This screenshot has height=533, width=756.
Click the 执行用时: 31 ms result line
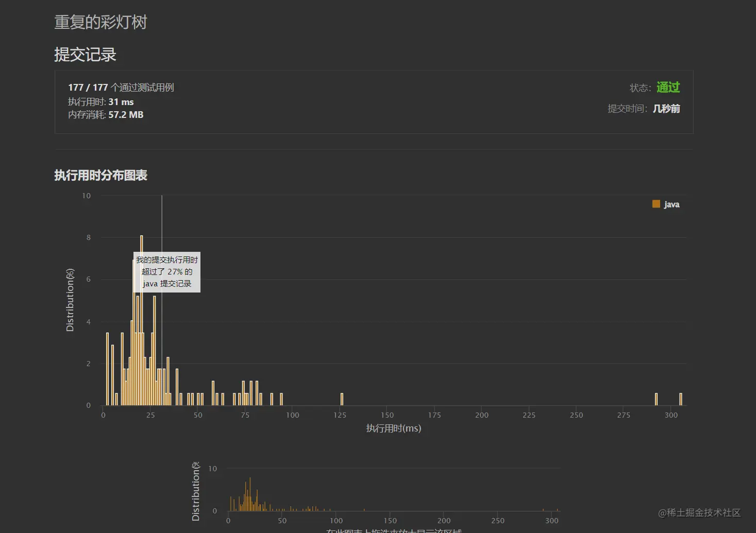[101, 102]
